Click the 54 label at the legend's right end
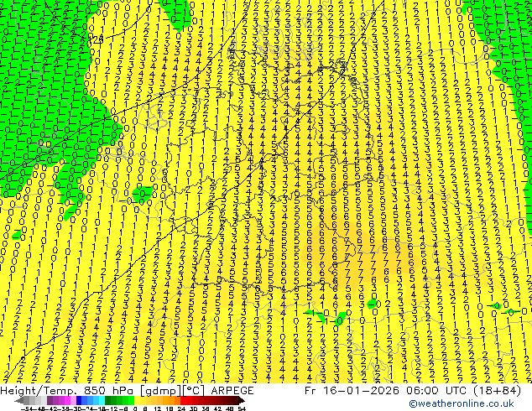This screenshot has width=532, height=411. pos(242,409)
